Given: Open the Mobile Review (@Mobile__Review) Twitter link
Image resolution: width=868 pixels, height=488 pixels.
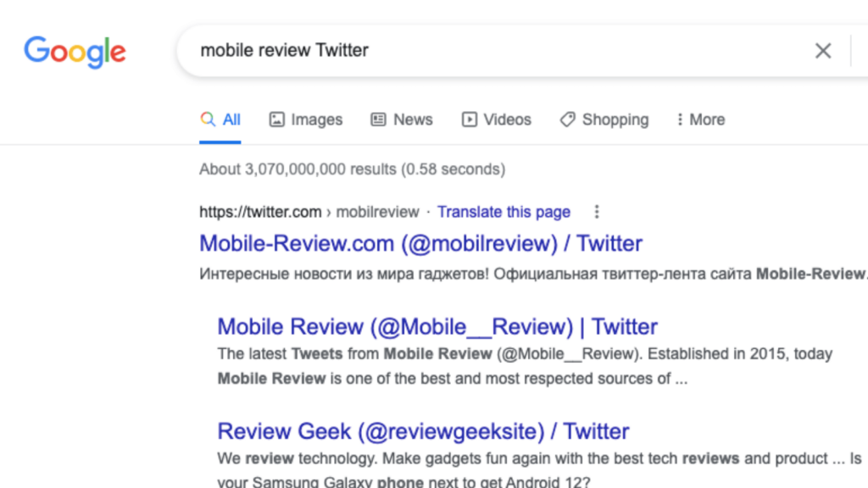Looking at the screenshot, I should [437, 326].
